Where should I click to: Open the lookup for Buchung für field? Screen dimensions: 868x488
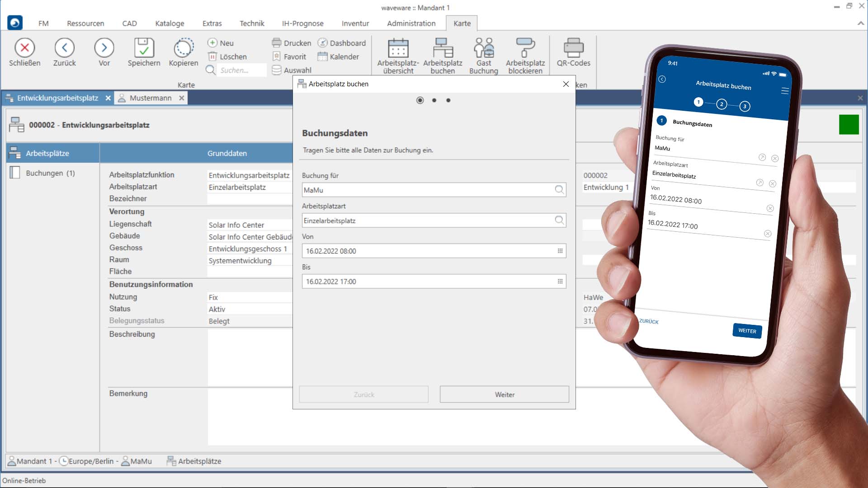[x=559, y=190]
